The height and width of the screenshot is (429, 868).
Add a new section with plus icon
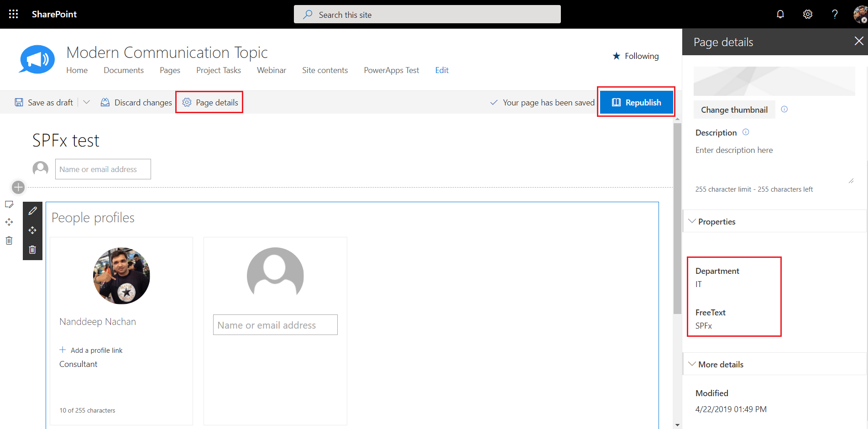coord(18,187)
